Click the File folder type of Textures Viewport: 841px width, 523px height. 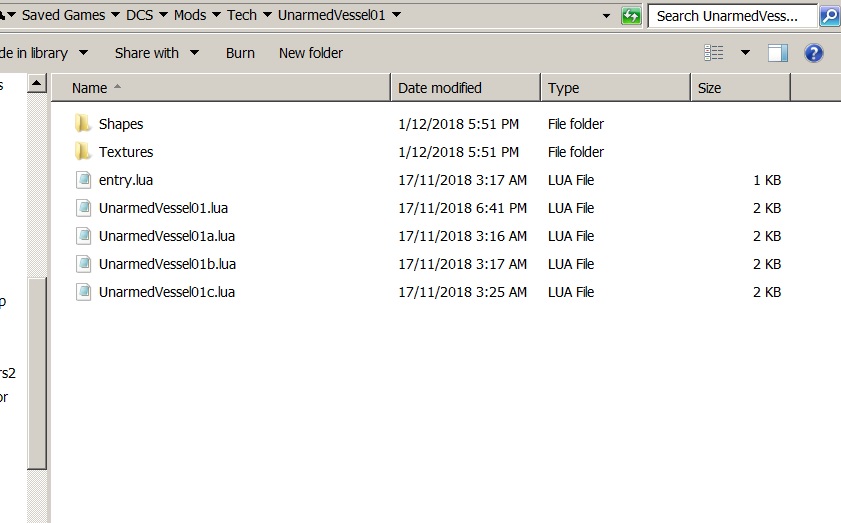[x=576, y=152]
